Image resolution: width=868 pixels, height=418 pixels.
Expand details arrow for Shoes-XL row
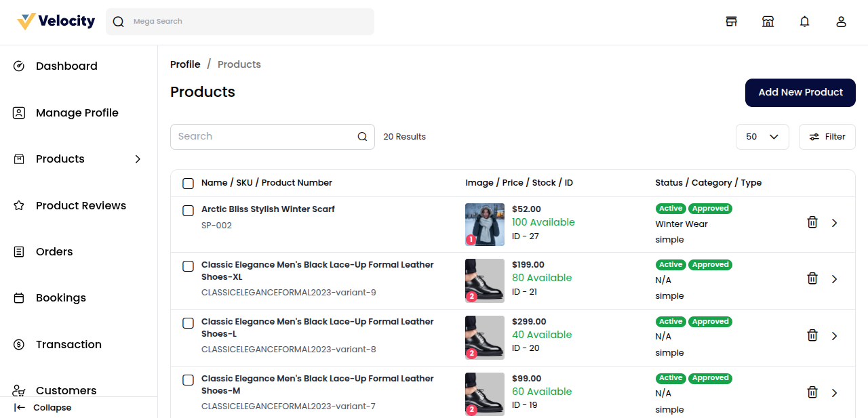[x=834, y=279]
